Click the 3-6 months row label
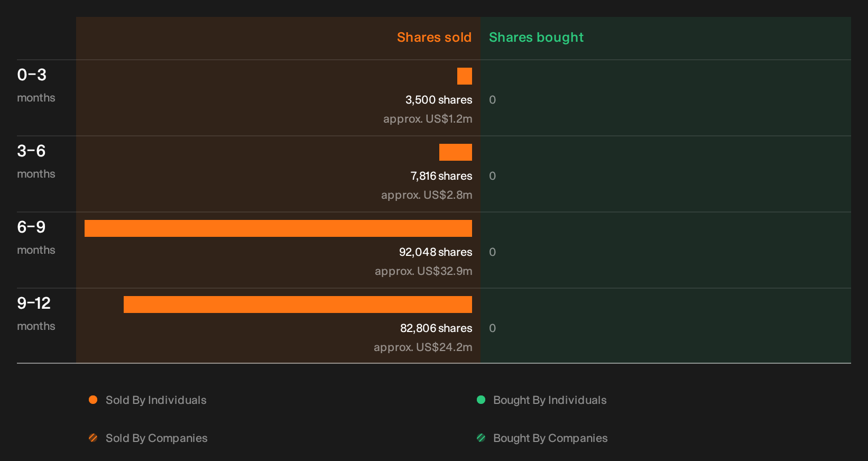Image resolution: width=868 pixels, height=461 pixels. tap(36, 161)
